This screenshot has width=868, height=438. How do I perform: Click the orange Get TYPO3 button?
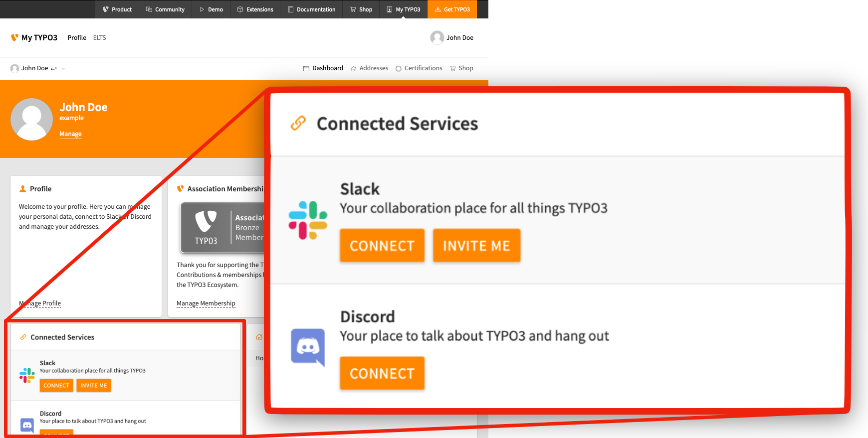pyautogui.click(x=452, y=9)
